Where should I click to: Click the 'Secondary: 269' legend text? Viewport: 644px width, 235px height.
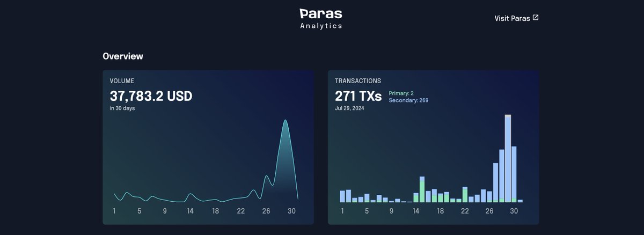click(x=408, y=100)
